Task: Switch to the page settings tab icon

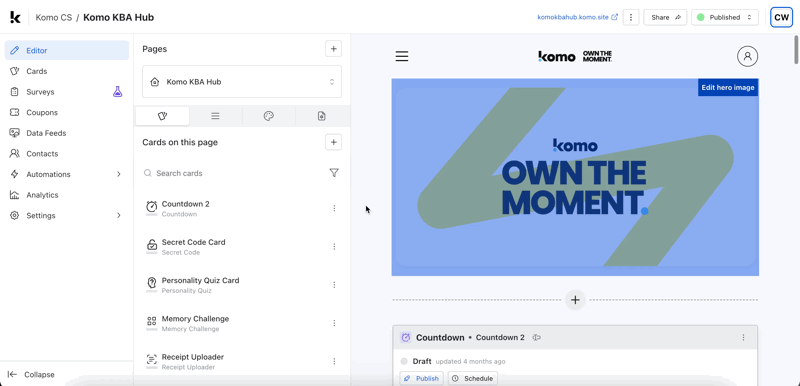Action: point(321,116)
